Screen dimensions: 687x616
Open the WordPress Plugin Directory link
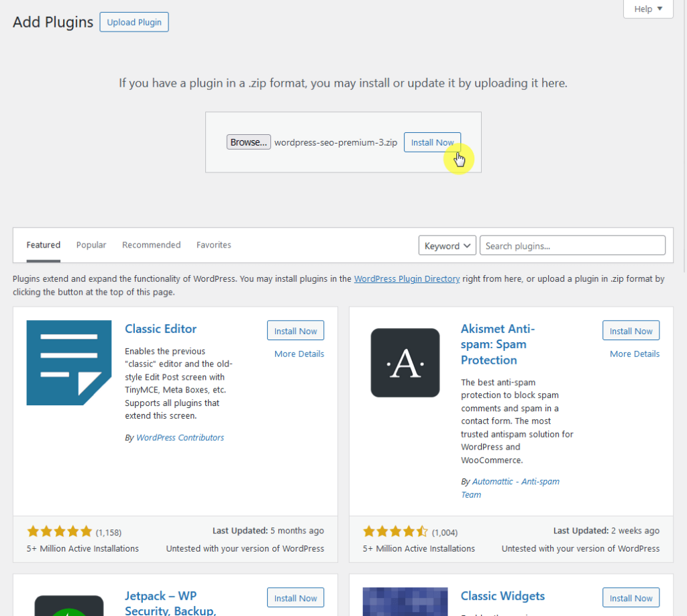pyautogui.click(x=407, y=278)
